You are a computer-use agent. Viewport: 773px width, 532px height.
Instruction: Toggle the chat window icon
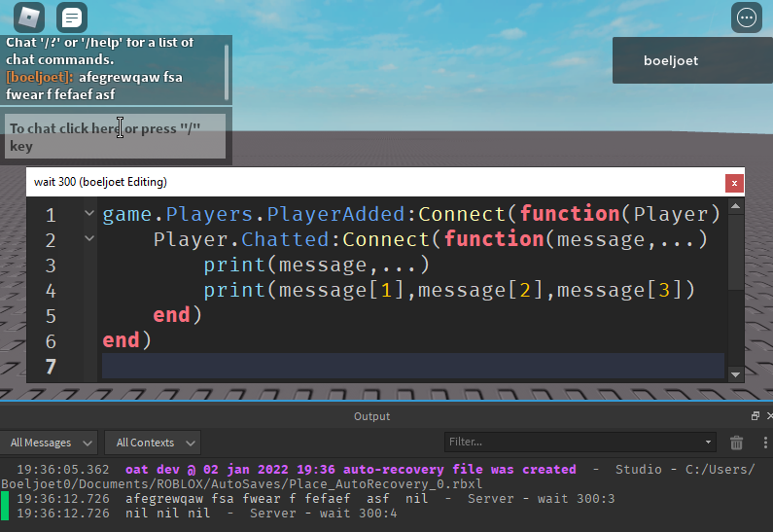pos(72,18)
